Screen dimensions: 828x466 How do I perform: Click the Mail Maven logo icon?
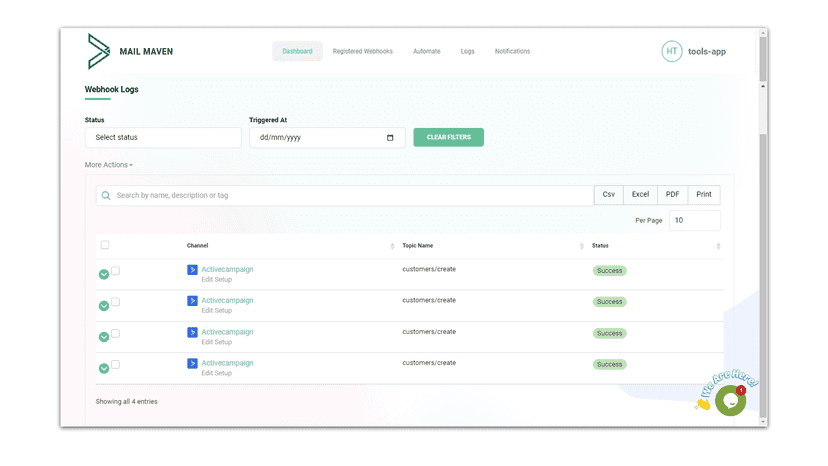[99, 51]
